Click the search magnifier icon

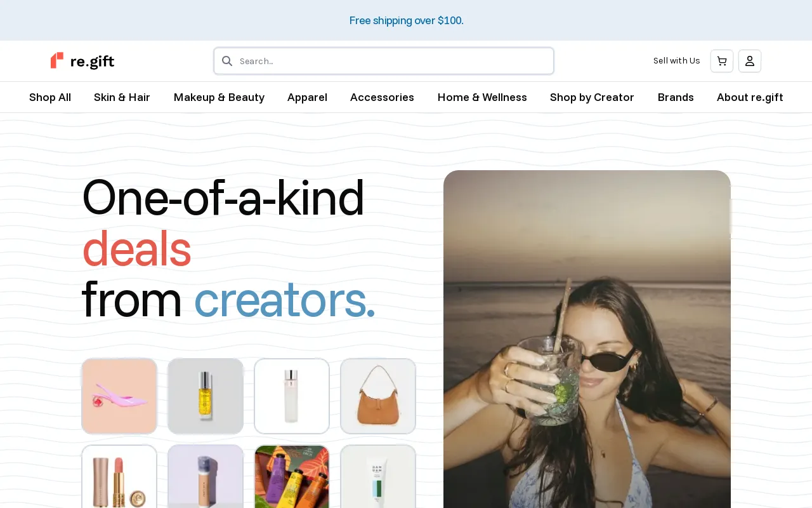tap(227, 61)
